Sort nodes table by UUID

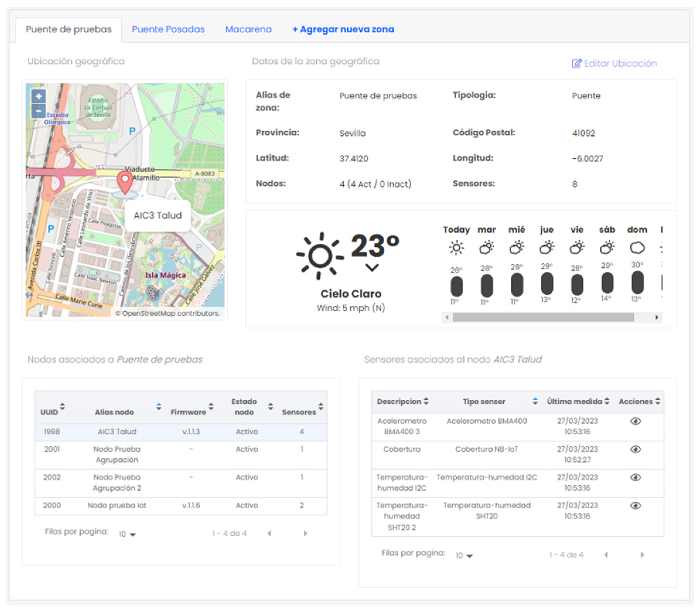click(62, 406)
